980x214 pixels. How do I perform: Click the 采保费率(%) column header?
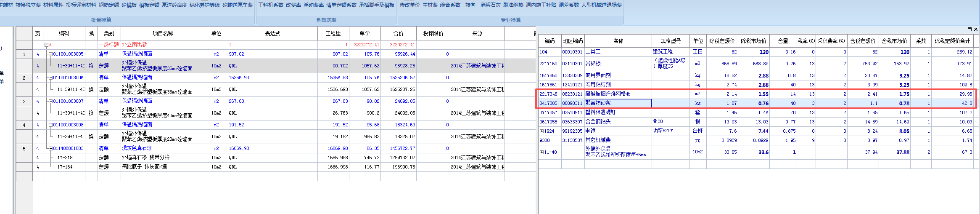(x=831, y=41)
